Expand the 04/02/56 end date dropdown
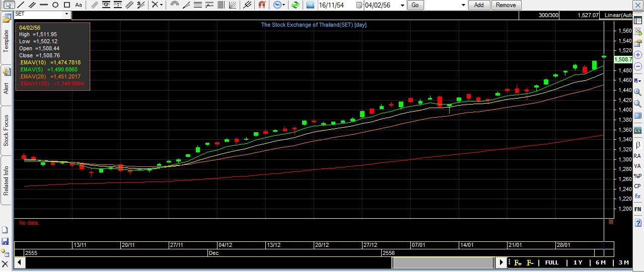 pos(402,5)
